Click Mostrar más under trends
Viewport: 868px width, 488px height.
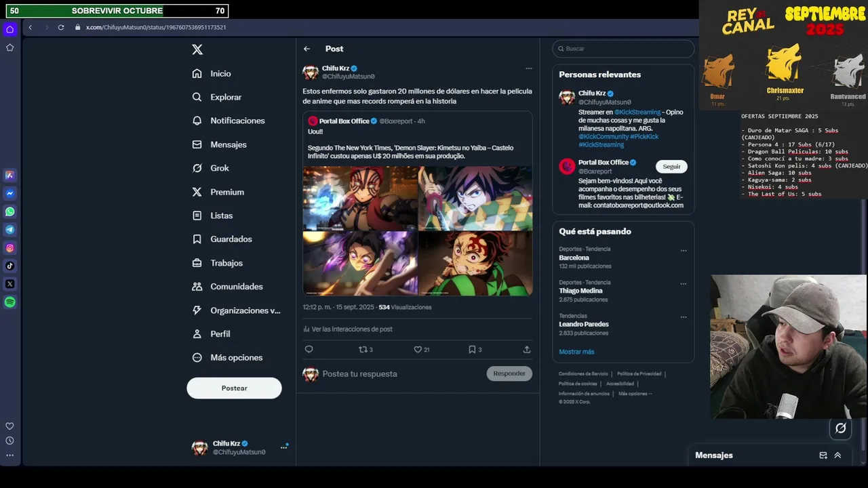[x=576, y=352]
